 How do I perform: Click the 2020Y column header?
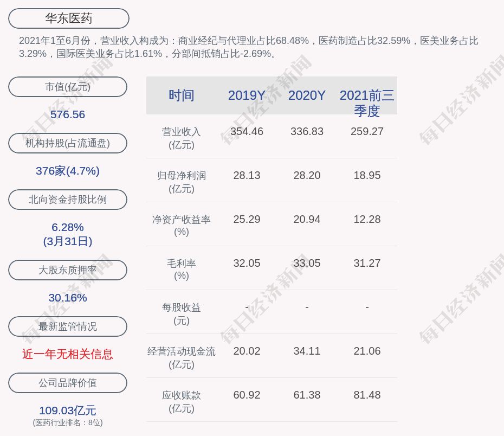point(307,95)
